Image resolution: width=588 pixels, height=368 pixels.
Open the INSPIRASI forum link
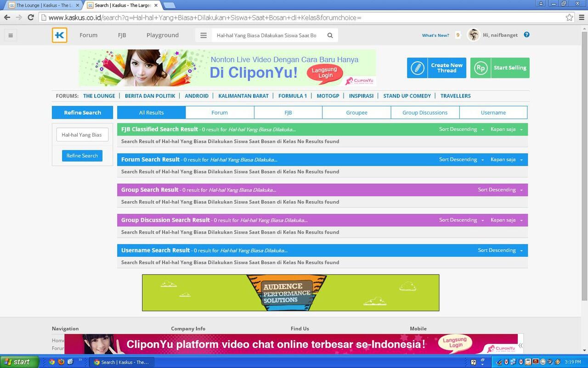362,96
